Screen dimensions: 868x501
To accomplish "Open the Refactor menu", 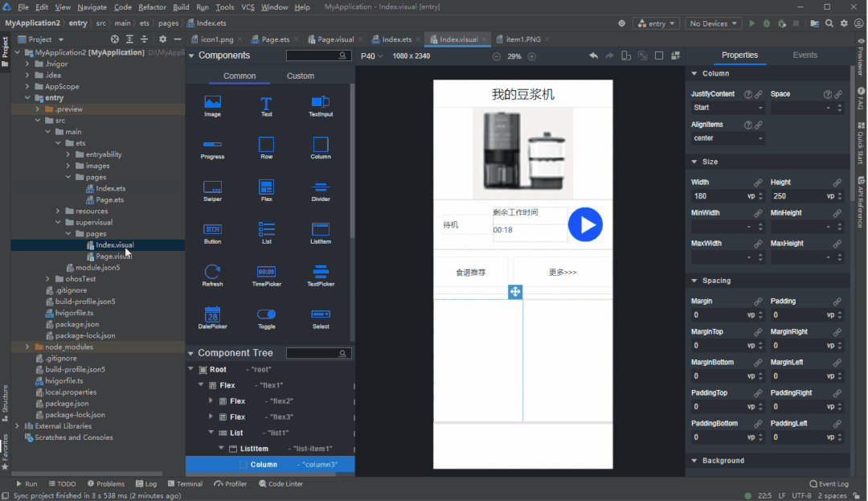I will 152,7.
